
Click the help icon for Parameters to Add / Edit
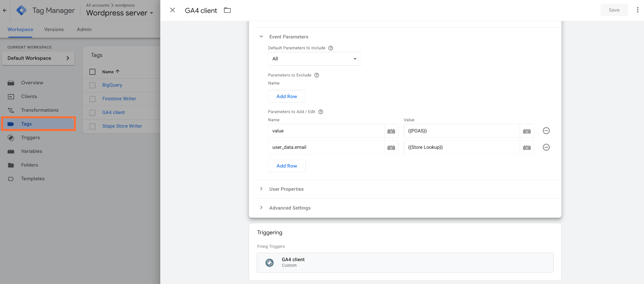(321, 112)
